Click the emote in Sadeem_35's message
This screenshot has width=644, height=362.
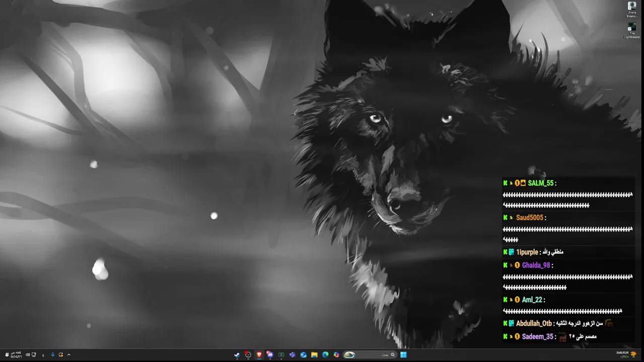(x=562, y=337)
